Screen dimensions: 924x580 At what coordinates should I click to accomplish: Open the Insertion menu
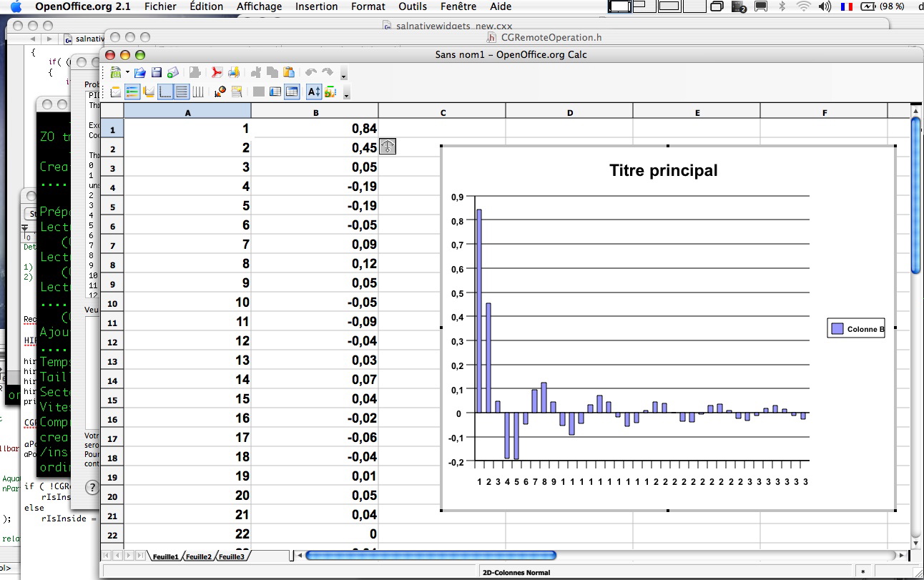click(316, 6)
